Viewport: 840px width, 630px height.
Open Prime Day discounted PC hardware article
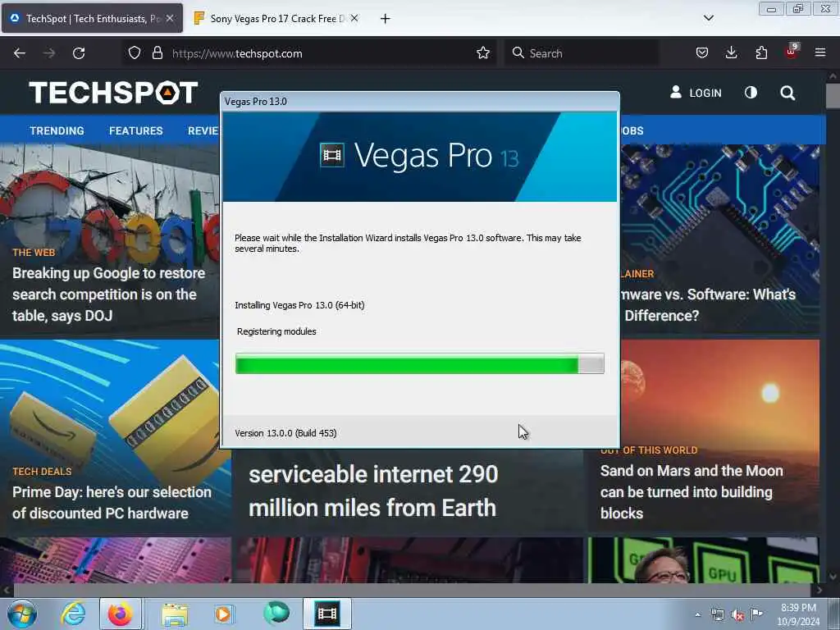[112, 503]
